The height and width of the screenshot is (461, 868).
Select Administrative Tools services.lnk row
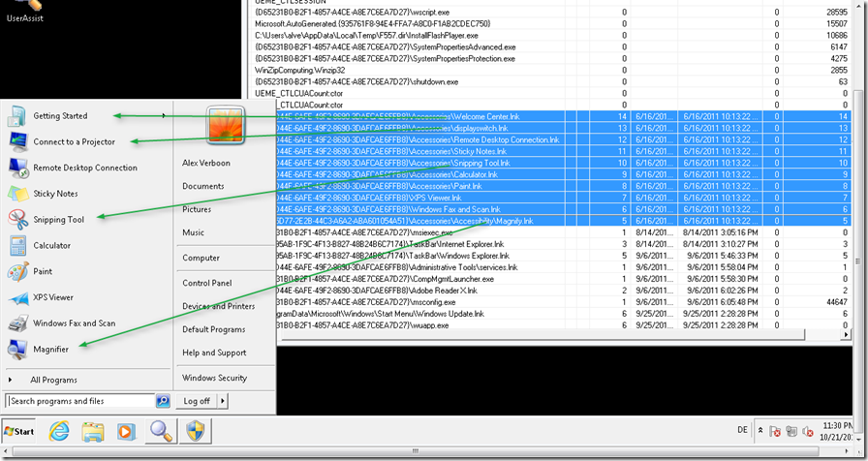pos(563,267)
